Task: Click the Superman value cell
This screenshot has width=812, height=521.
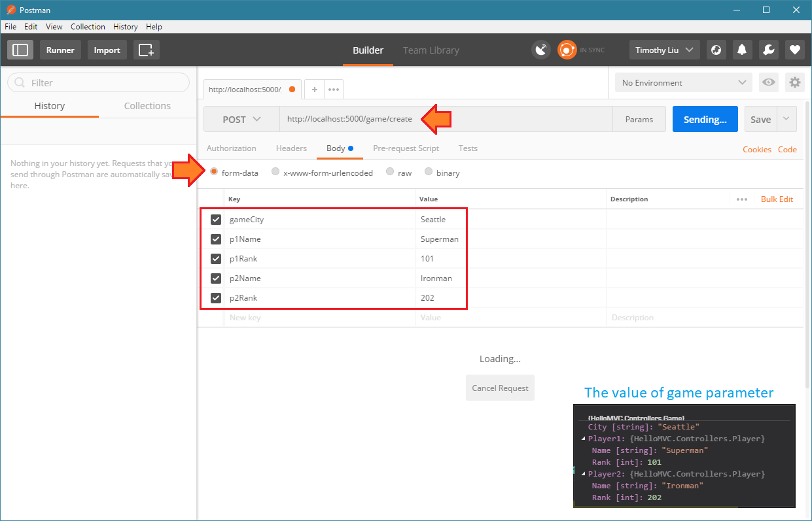Action: pos(510,239)
